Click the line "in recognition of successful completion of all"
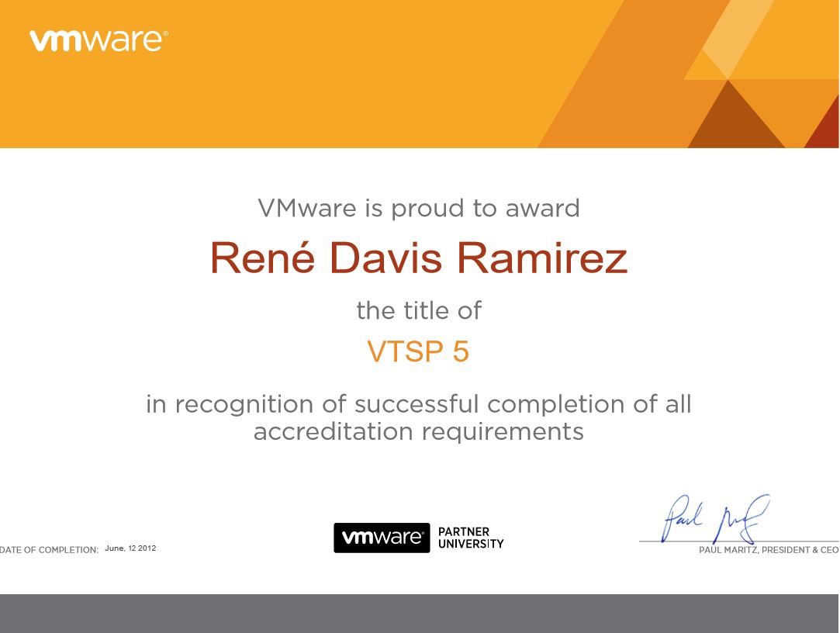The width and height of the screenshot is (840, 633). [x=419, y=404]
